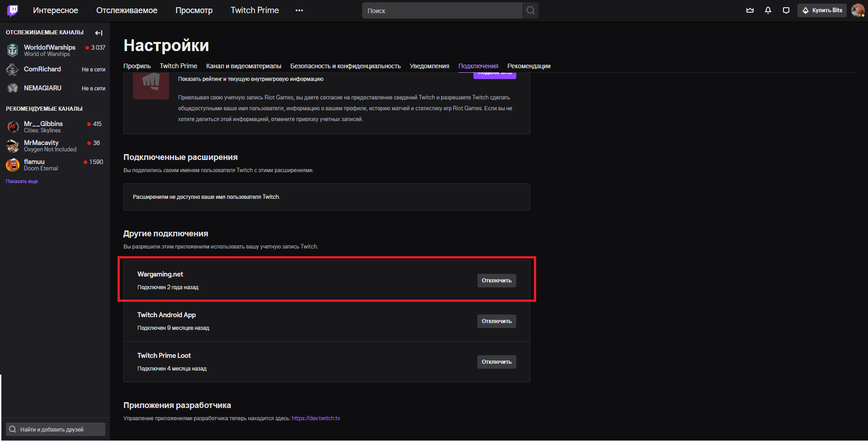Screen dimensions: 868x441
Task: Click ComRichard channel avatar
Action: pyautogui.click(x=13, y=69)
